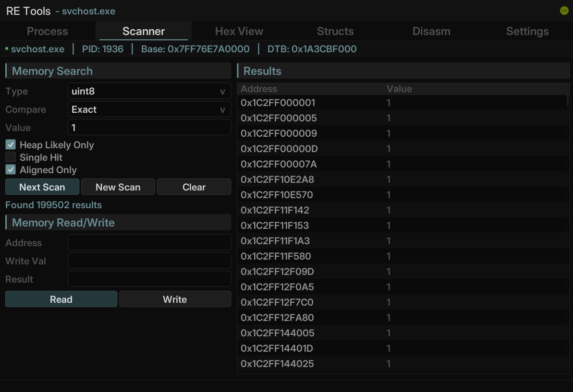Uncheck Heap Likely Only option
The image size is (573, 392).
(x=11, y=145)
